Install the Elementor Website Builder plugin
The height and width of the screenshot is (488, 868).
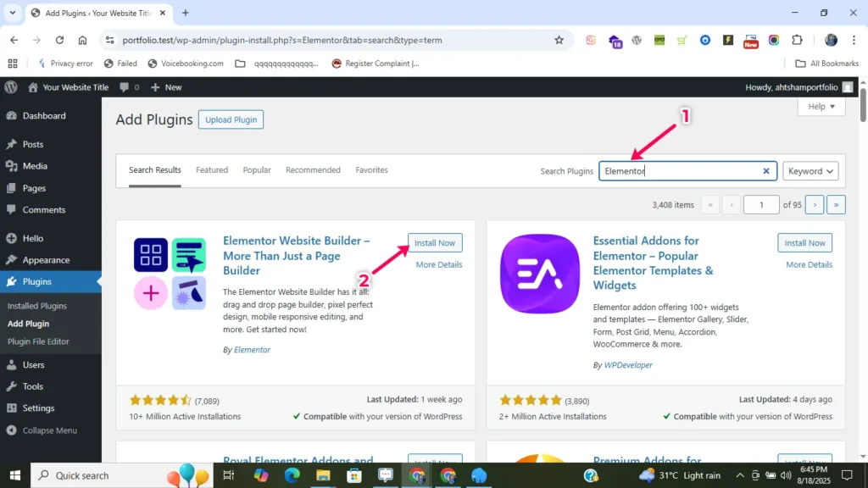click(x=435, y=243)
